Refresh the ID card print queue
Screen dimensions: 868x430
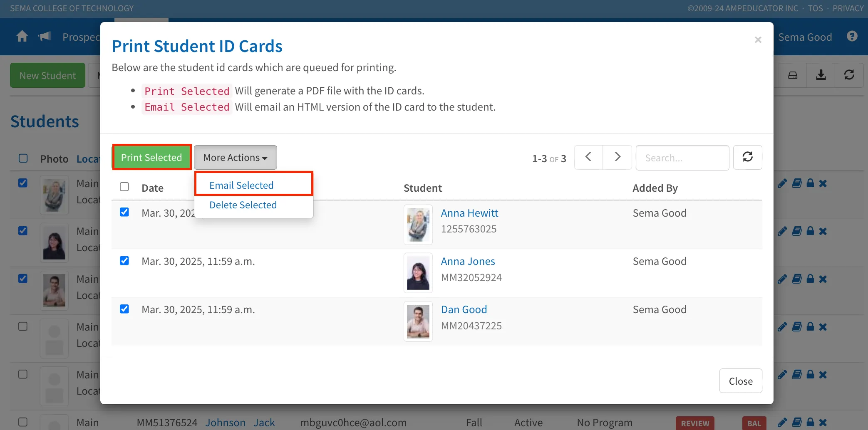tap(747, 157)
